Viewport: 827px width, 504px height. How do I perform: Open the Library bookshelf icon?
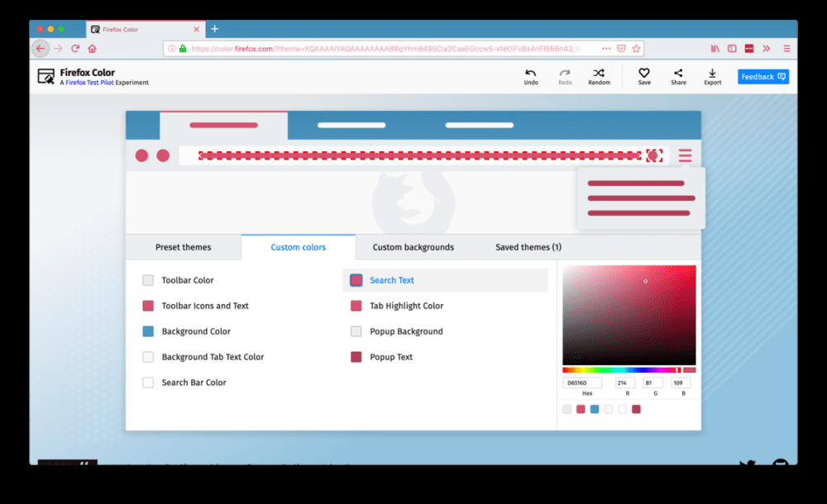[x=715, y=49]
